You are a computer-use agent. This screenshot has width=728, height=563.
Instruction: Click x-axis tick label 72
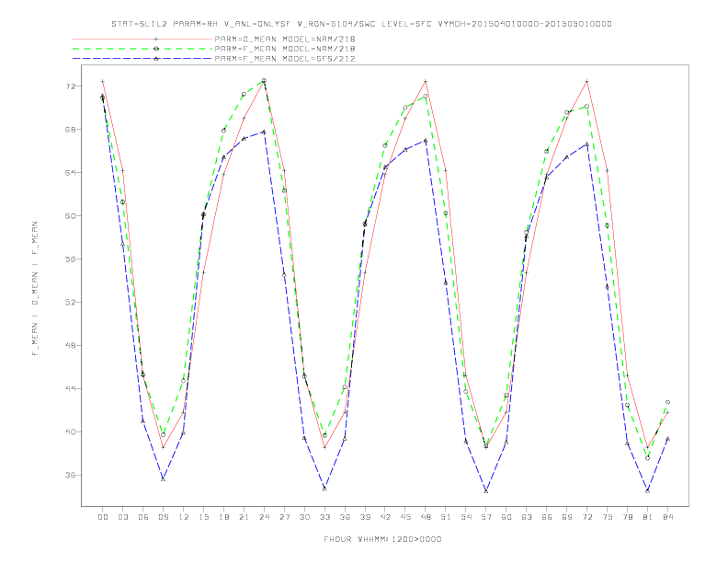coord(587,517)
